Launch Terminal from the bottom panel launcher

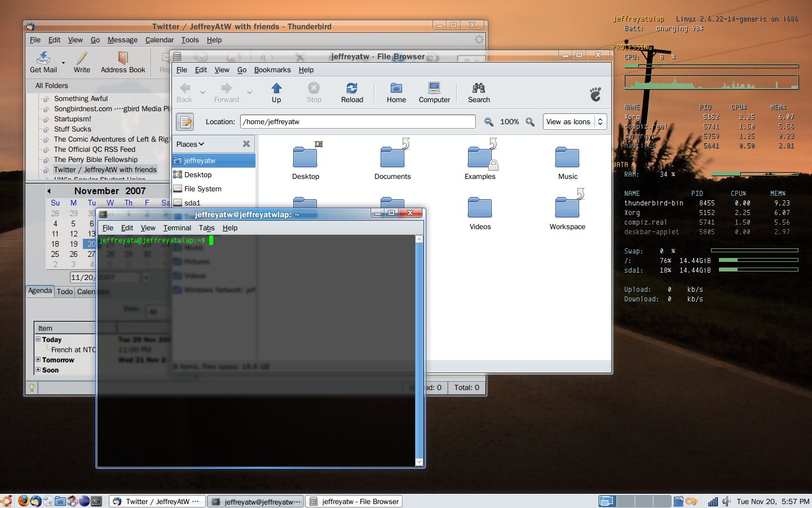click(x=97, y=501)
